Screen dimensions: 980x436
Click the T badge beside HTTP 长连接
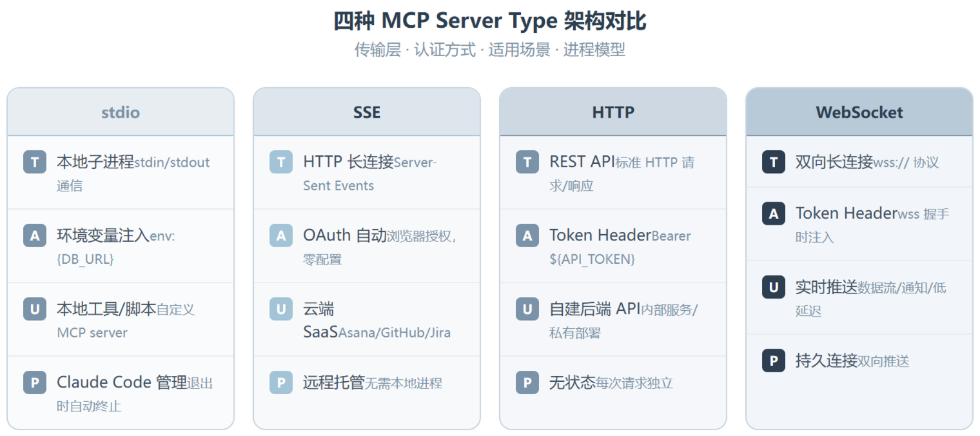coord(281,162)
